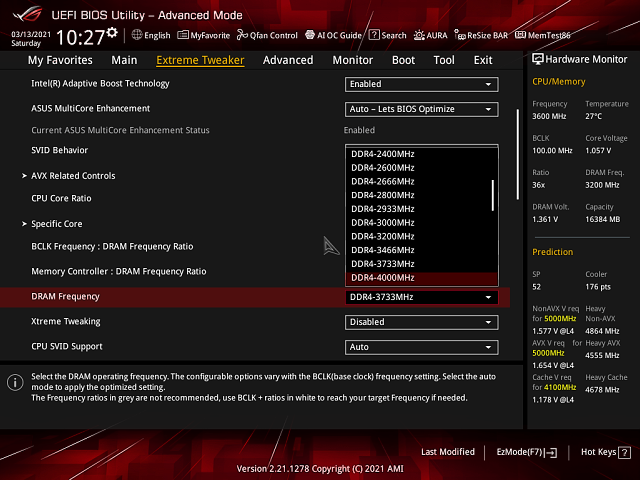
Task: Click the 3600 MHz frequency value
Action: point(549,116)
